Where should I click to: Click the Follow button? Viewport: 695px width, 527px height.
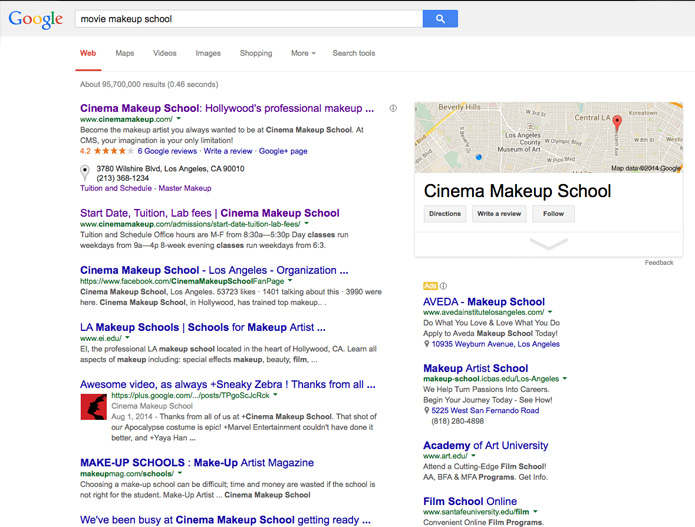[x=553, y=214]
